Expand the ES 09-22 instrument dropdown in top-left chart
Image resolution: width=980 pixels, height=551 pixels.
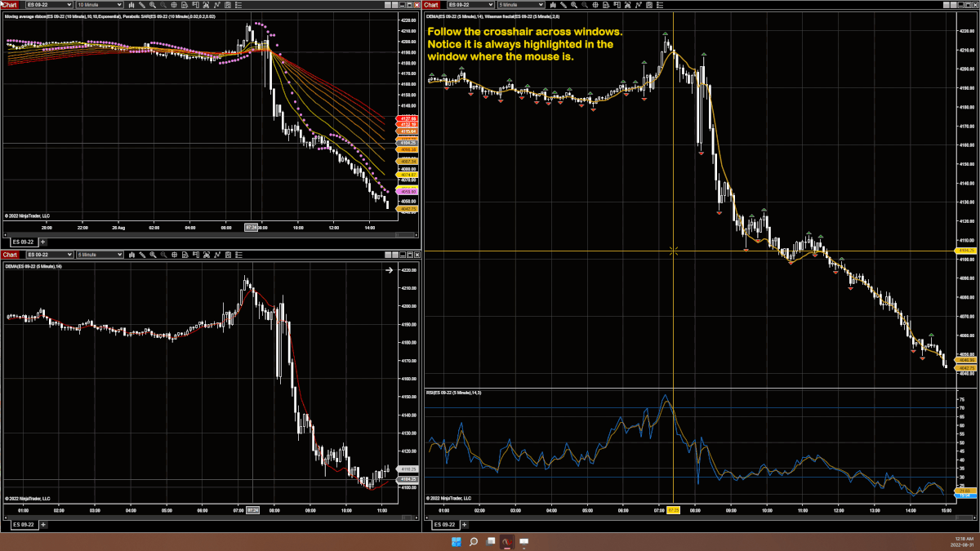pos(70,5)
